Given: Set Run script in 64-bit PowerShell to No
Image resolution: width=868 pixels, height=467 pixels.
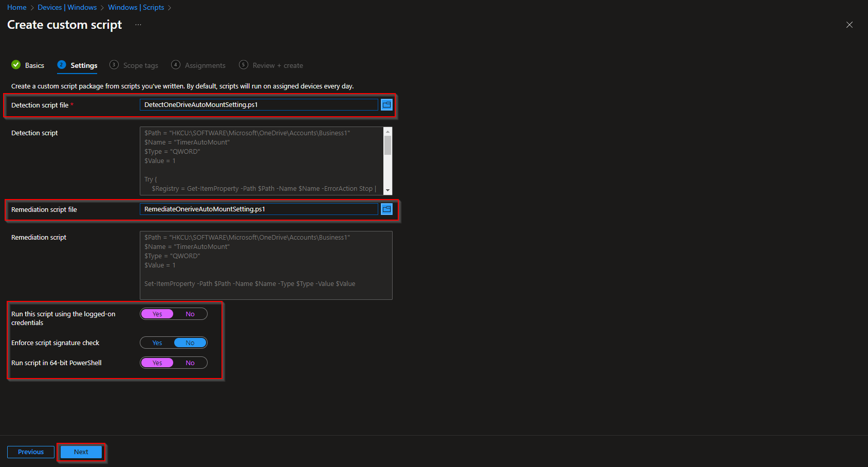Looking at the screenshot, I should (x=190, y=362).
